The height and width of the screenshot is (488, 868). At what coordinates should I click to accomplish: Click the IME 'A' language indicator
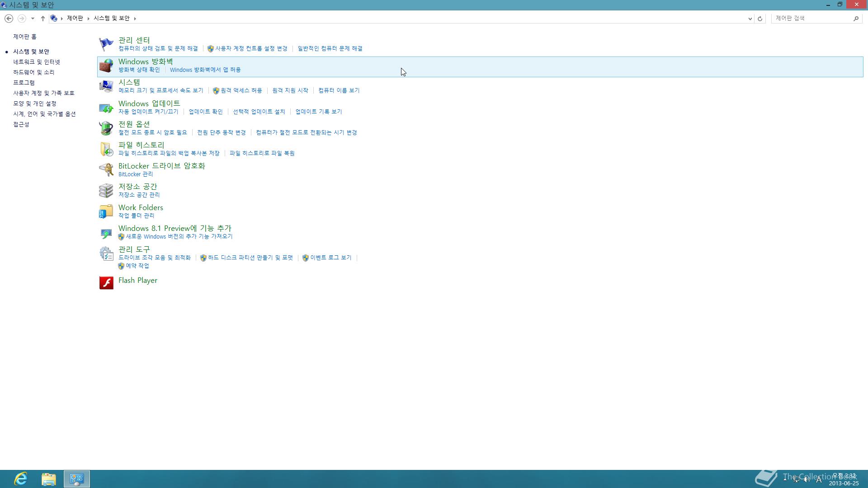pos(819,479)
